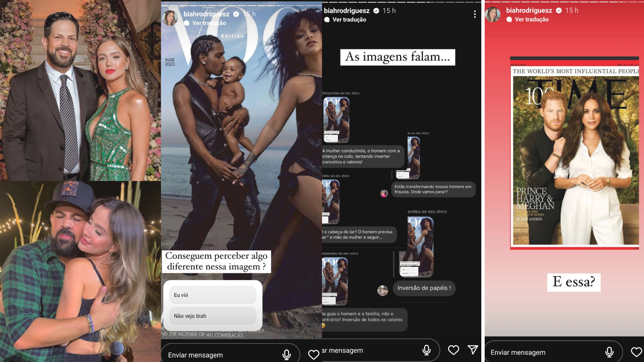Click the microphone in 'As imagens falam' story
This screenshot has width=644, height=362.
[x=426, y=350]
